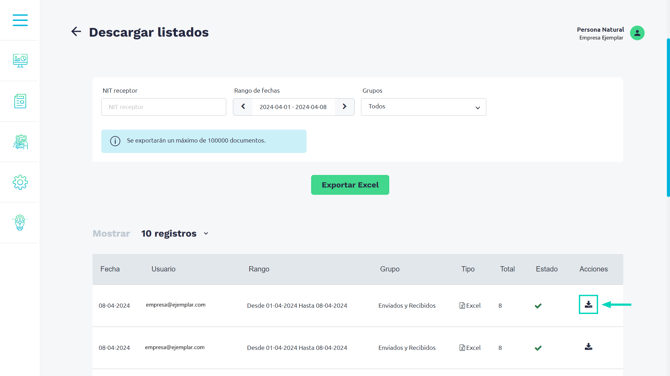Click the Acciones column header

pyautogui.click(x=594, y=269)
